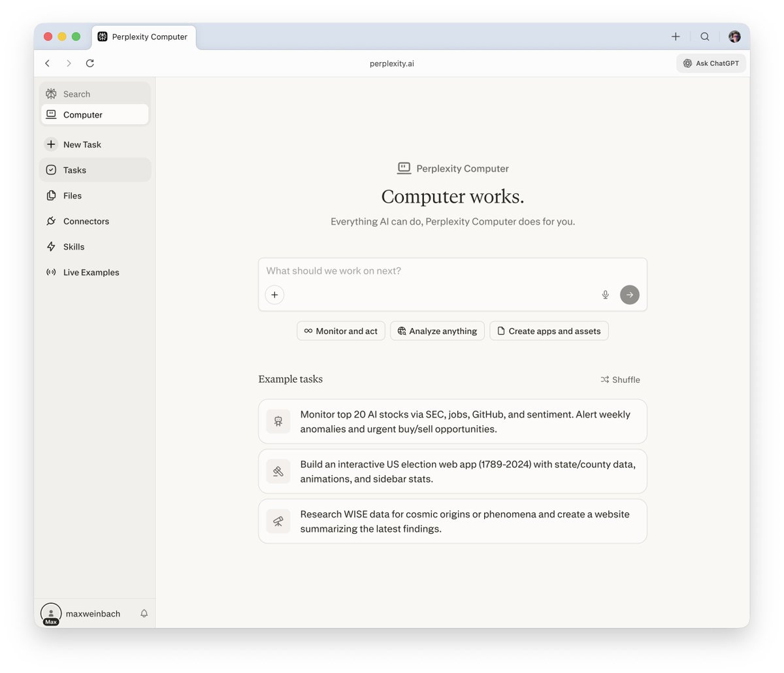Open the Search mode in sidebar
The height and width of the screenshot is (673, 784).
click(95, 94)
